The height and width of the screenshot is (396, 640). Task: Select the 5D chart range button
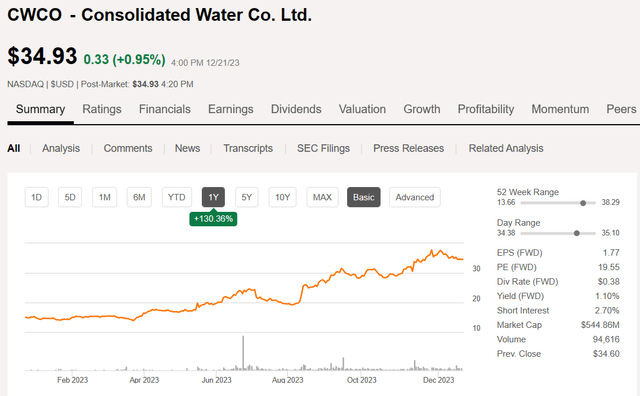(70, 197)
